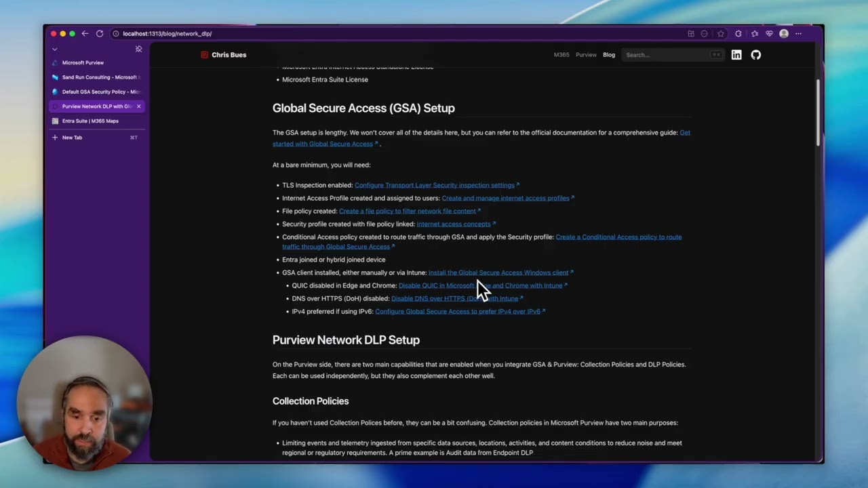Collapse the tab group chevron in sidebar
Viewport: 868px width, 488px height.
(x=55, y=49)
